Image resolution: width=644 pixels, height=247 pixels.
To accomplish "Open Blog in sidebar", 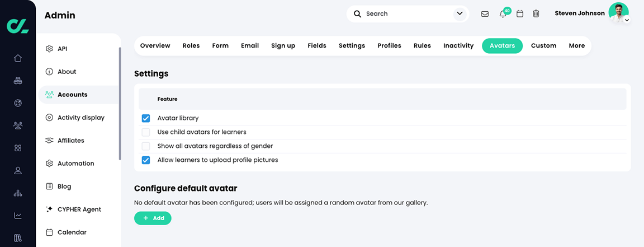I will (x=64, y=187).
